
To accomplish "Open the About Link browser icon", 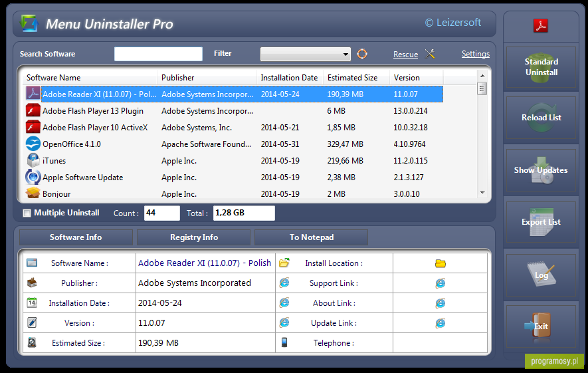I will point(441,303).
